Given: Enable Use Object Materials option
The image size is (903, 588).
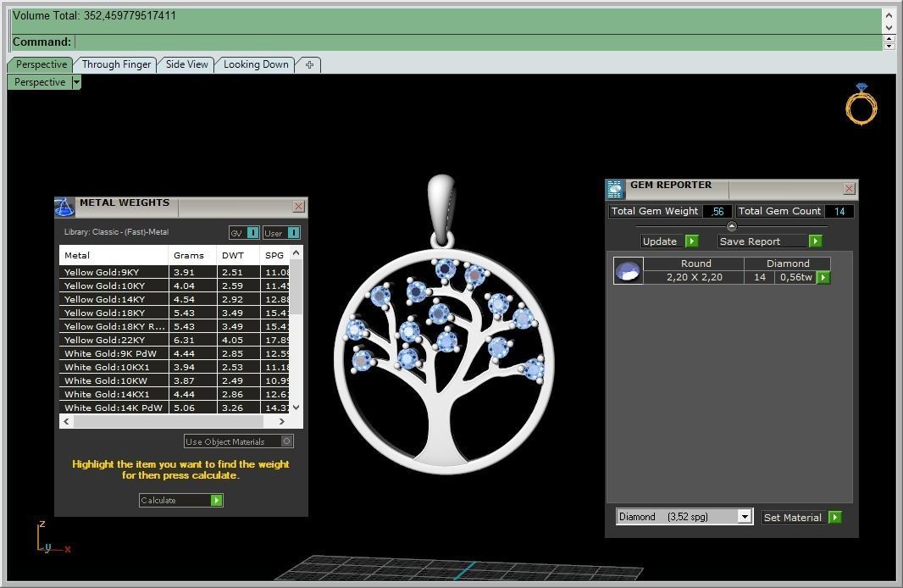Looking at the screenshot, I should click(x=287, y=441).
